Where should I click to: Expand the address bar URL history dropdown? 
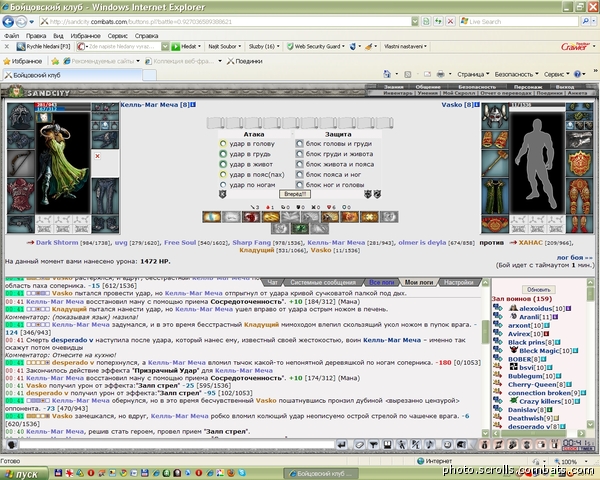click(x=415, y=22)
